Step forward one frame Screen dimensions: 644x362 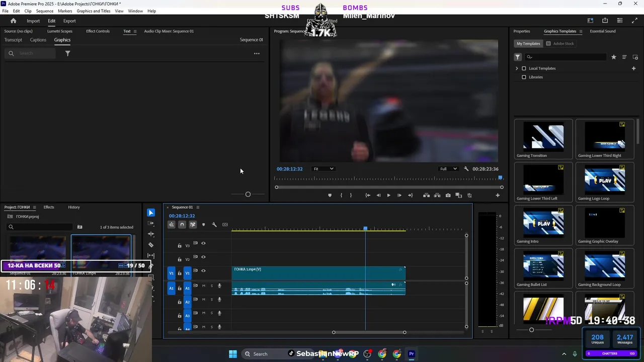tap(399, 195)
